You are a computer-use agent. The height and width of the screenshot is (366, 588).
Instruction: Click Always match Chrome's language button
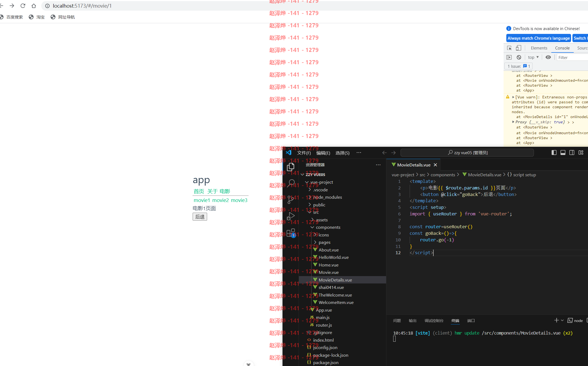click(539, 38)
